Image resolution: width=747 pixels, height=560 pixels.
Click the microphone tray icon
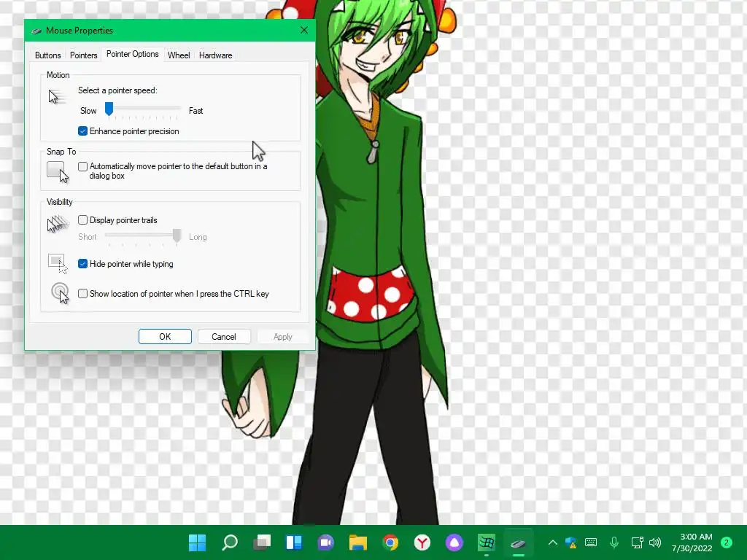(x=614, y=542)
